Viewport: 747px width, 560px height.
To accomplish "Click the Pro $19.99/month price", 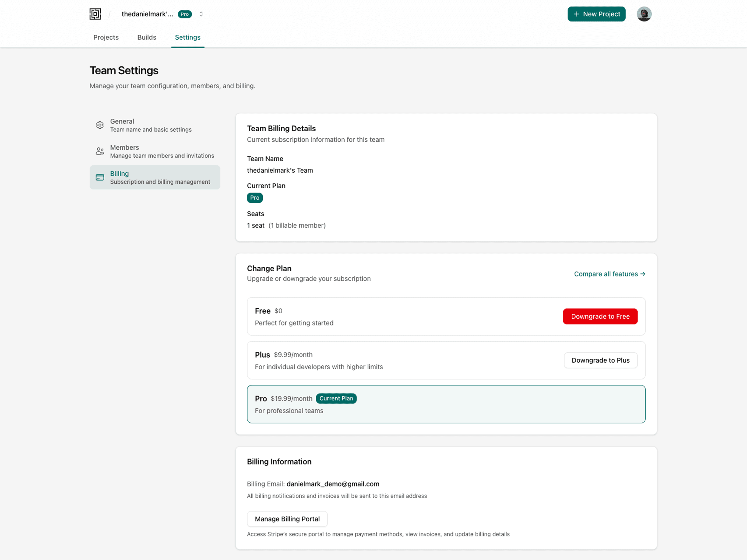I will [x=291, y=399].
